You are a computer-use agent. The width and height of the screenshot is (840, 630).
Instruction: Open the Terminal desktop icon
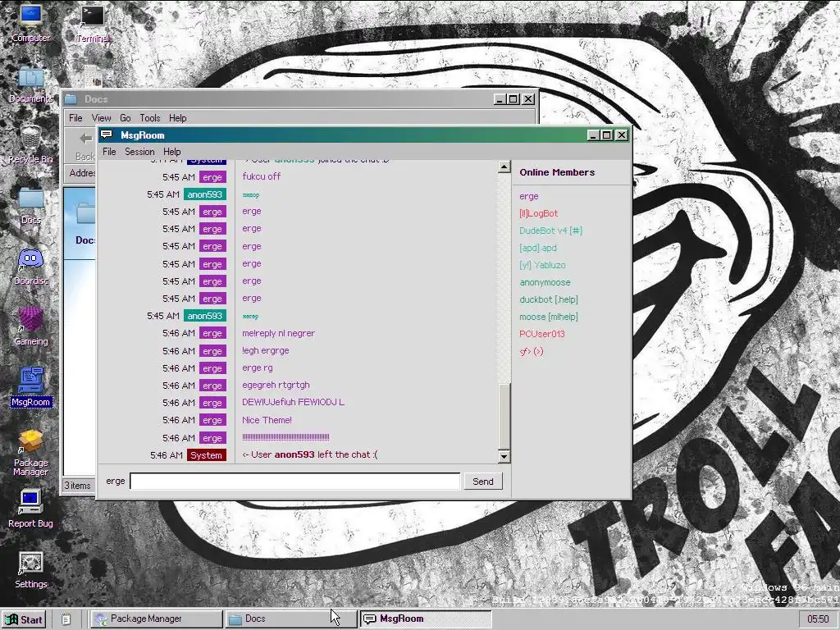coord(92,24)
